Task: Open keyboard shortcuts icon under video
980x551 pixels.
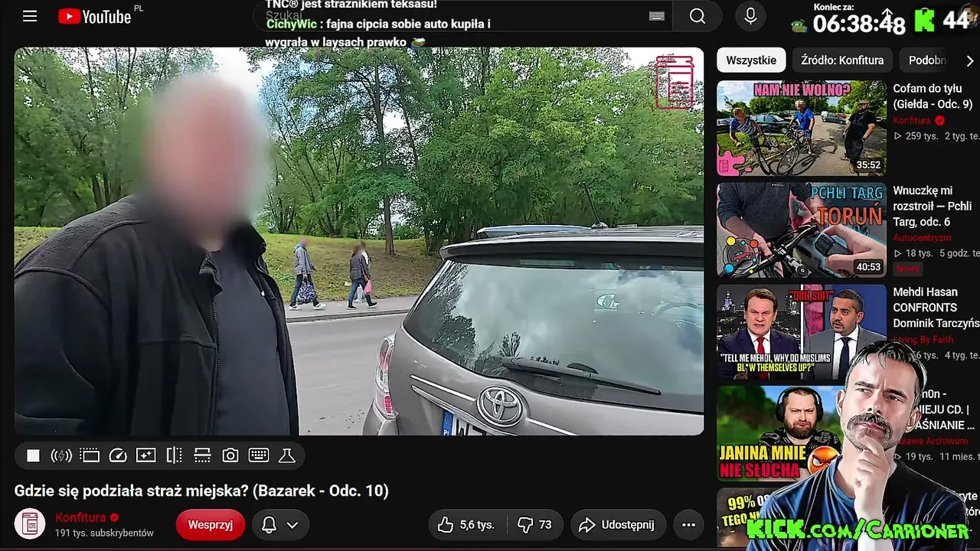Action: click(259, 456)
